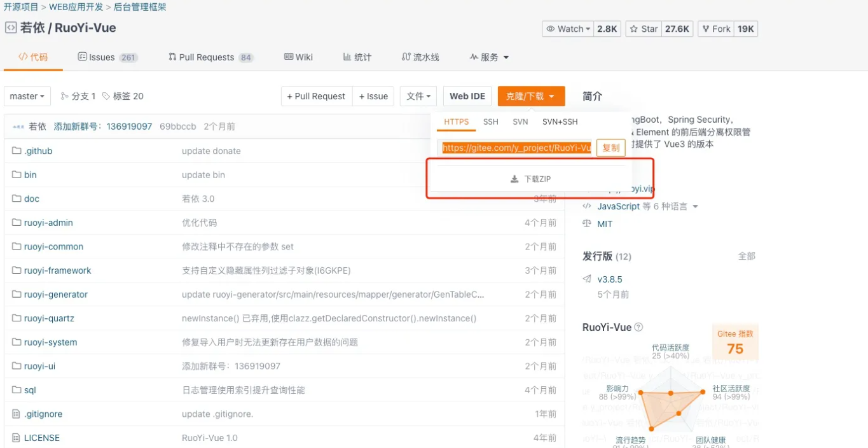Switch to the 代码 tab
The width and height of the screenshot is (868, 448).
[x=33, y=57]
